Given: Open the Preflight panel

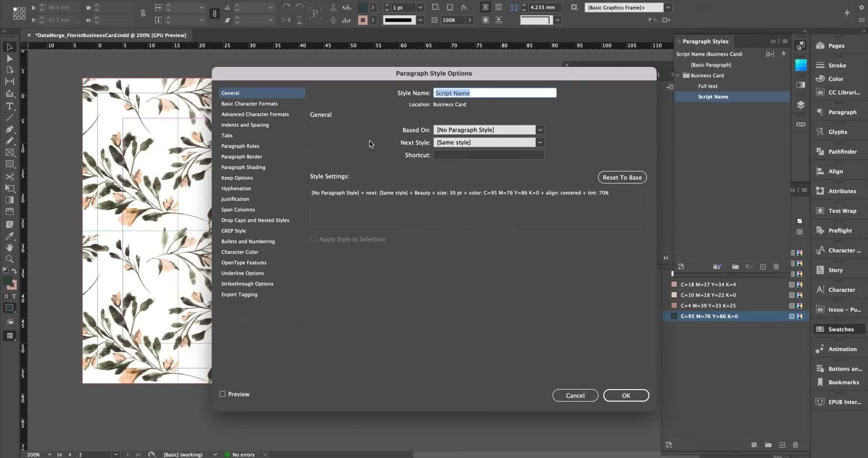Looking at the screenshot, I should coord(837,230).
